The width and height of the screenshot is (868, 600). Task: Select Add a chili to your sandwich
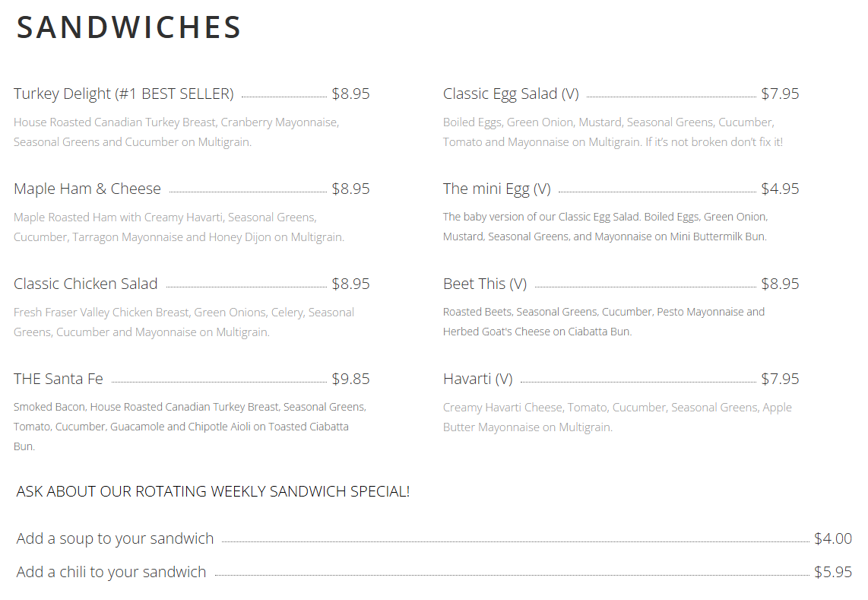111,572
